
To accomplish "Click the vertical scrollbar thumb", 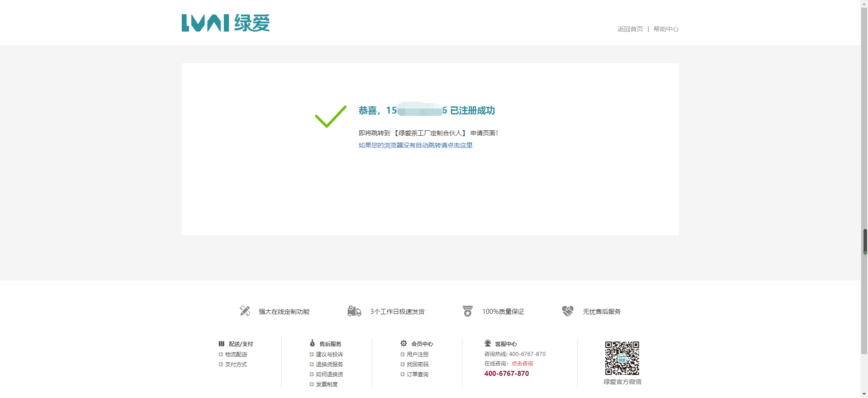I will point(865,242).
